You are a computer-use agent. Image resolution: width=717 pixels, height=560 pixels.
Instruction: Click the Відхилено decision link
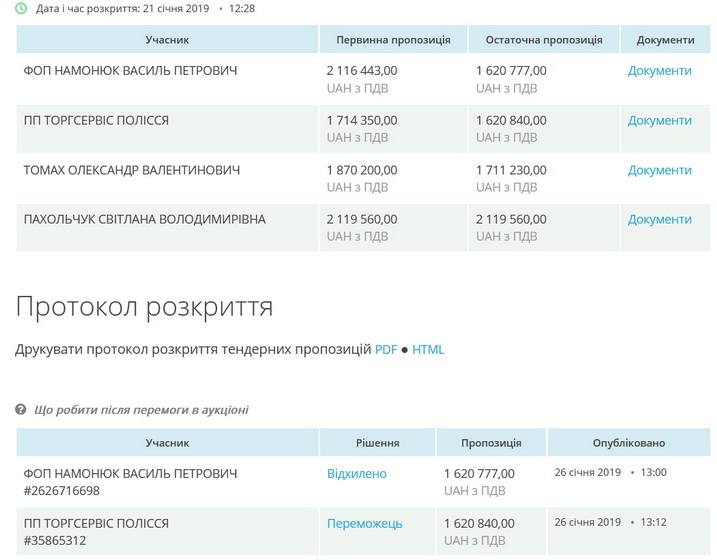click(x=356, y=474)
